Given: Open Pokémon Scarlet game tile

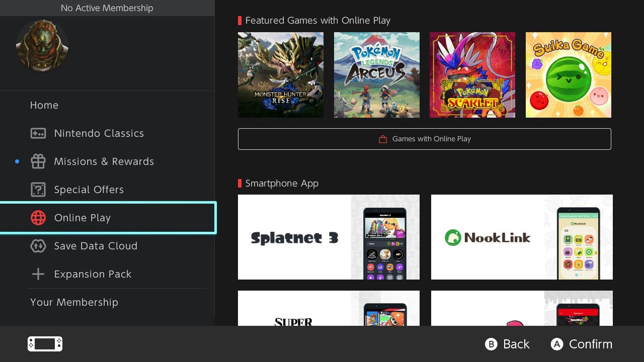Looking at the screenshot, I should tap(472, 75).
